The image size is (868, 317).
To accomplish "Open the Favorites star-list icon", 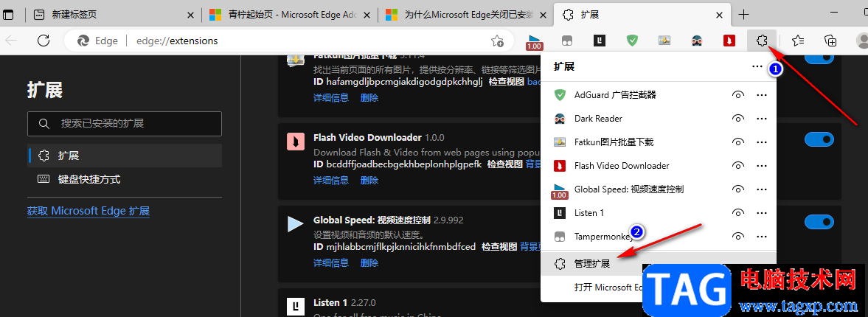I will coord(798,41).
